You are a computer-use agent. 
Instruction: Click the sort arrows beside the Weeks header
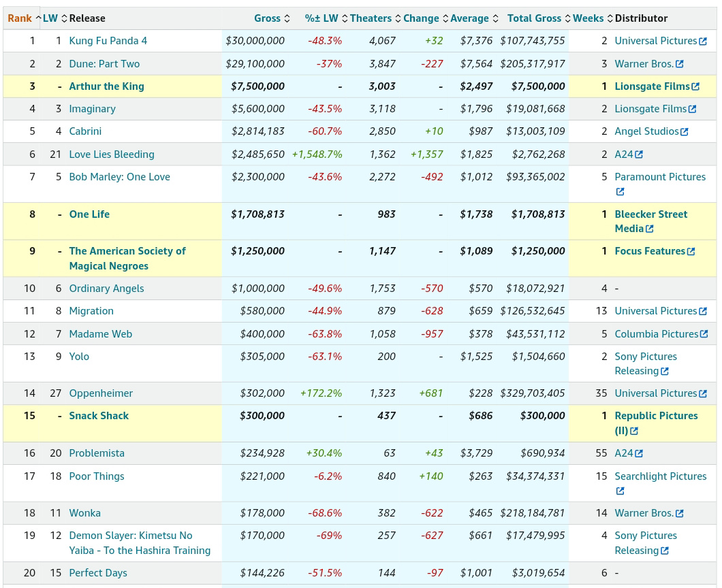(610, 18)
